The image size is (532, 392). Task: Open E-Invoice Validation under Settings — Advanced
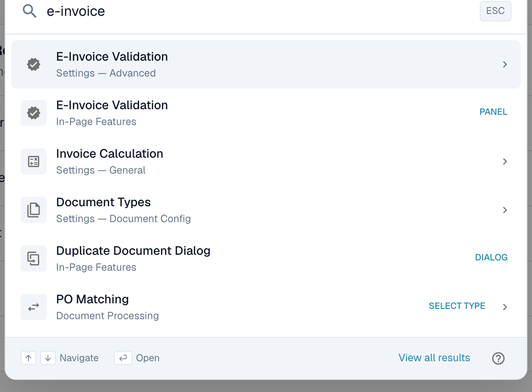click(266, 64)
